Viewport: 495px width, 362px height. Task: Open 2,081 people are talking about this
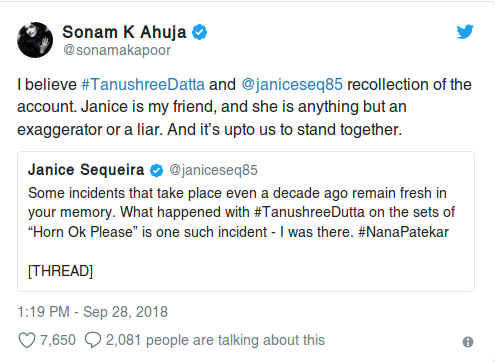pos(215,340)
